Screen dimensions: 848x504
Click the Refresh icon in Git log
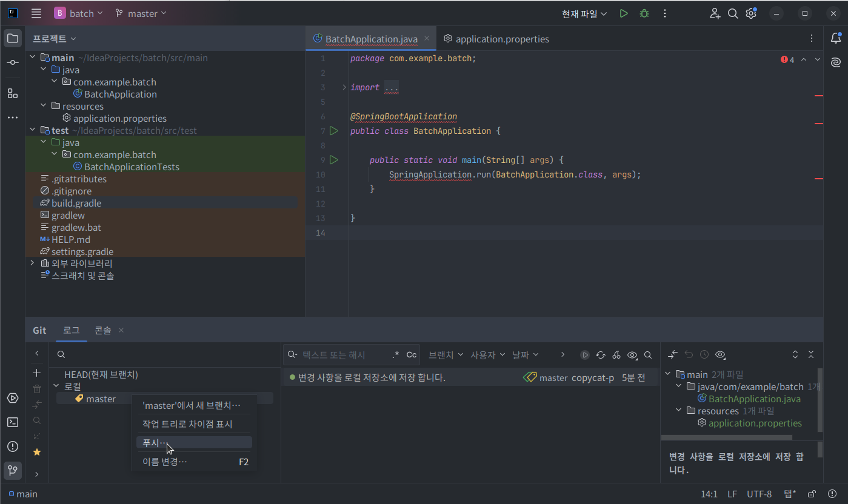click(x=601, y=355)
